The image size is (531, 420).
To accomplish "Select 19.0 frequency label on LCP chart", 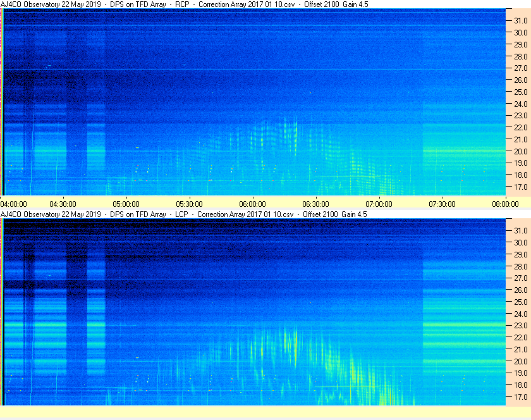I will (521, 373).
